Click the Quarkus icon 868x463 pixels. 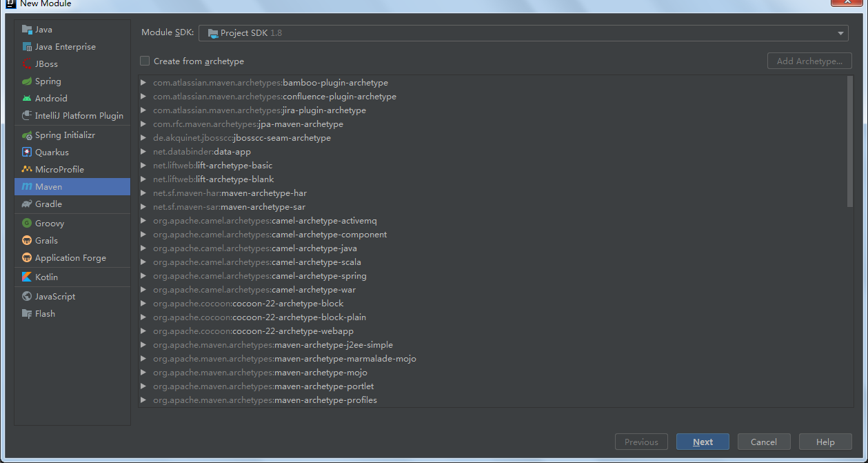click(x=27, y=152)
